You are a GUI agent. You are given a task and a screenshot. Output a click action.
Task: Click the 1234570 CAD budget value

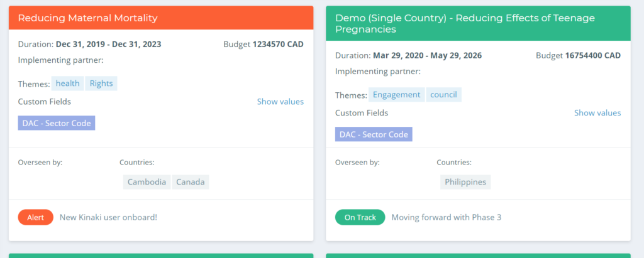pos(278,45)
